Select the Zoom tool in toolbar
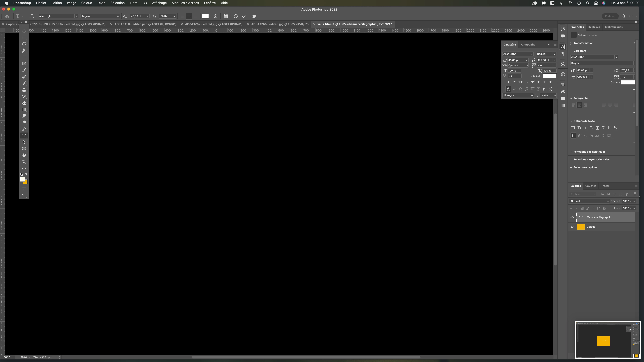 tap(24, 162)
